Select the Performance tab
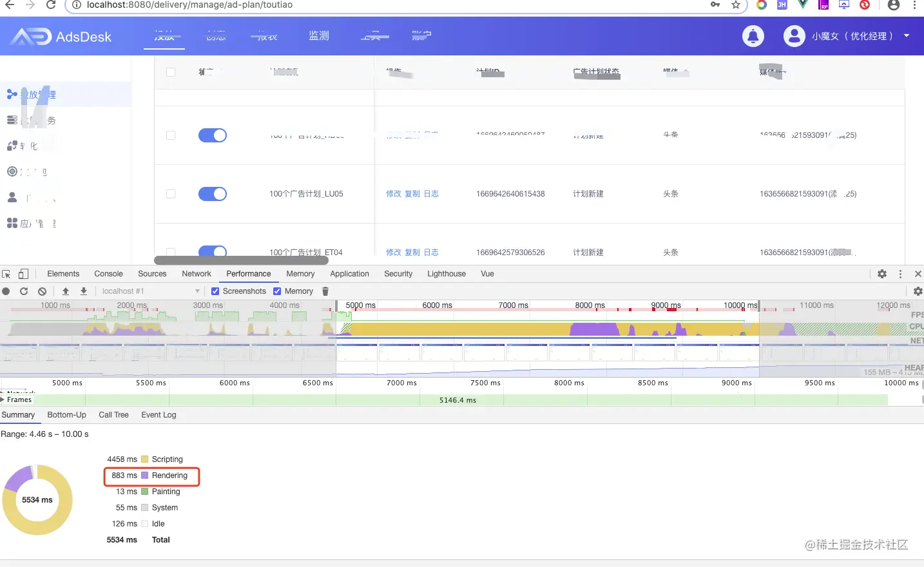Screen dimensions: 924x567 point(249,274)
